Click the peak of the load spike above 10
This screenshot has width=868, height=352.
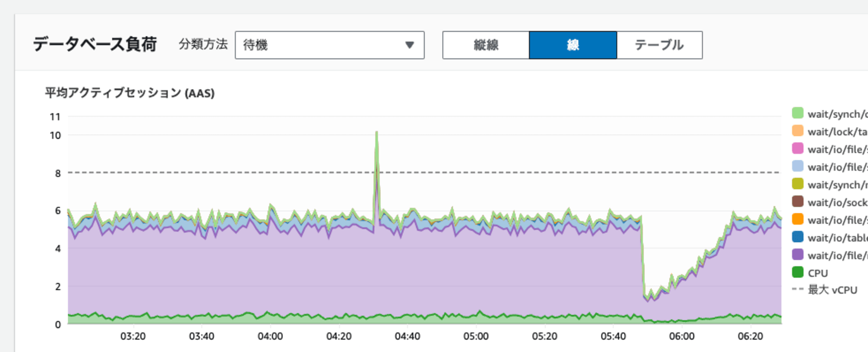376,132
